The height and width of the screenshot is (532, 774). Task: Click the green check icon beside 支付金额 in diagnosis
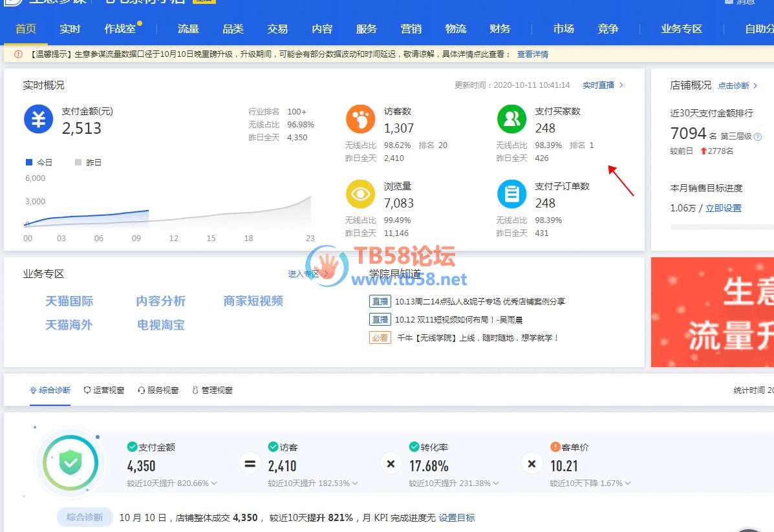click(x=132, y=447)
